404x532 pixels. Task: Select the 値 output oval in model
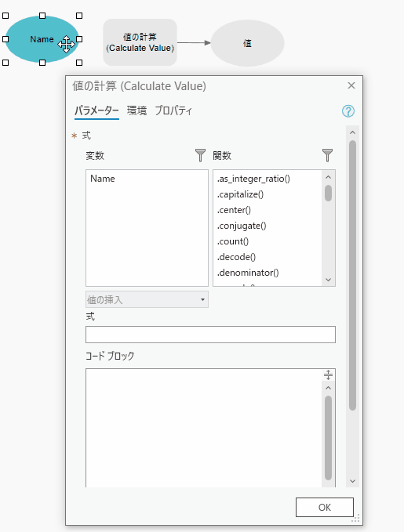247,43
